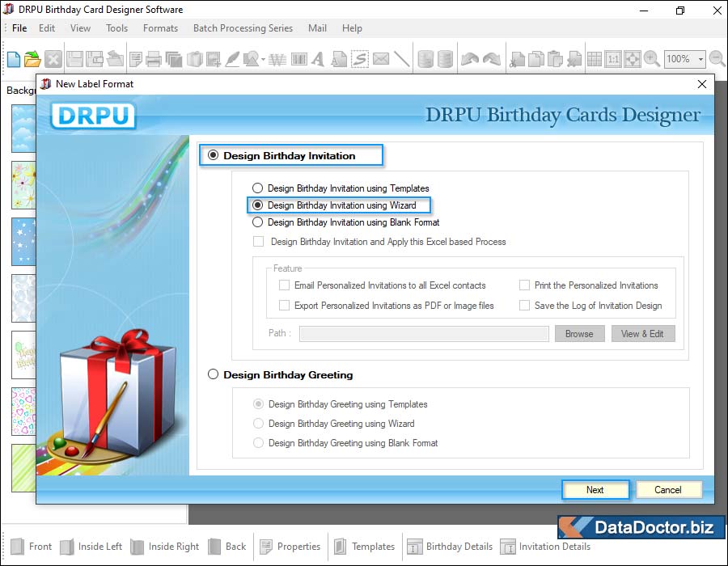Screen dimensions: 728x566
Task: Click the Next button
Action: pyautogui.click(x=595, y=489)
